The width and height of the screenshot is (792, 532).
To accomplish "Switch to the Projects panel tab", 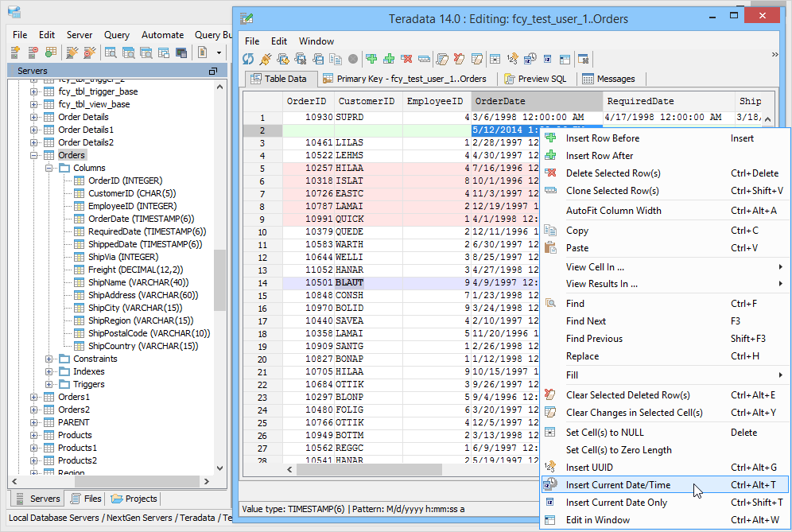I will click(134, 499).
